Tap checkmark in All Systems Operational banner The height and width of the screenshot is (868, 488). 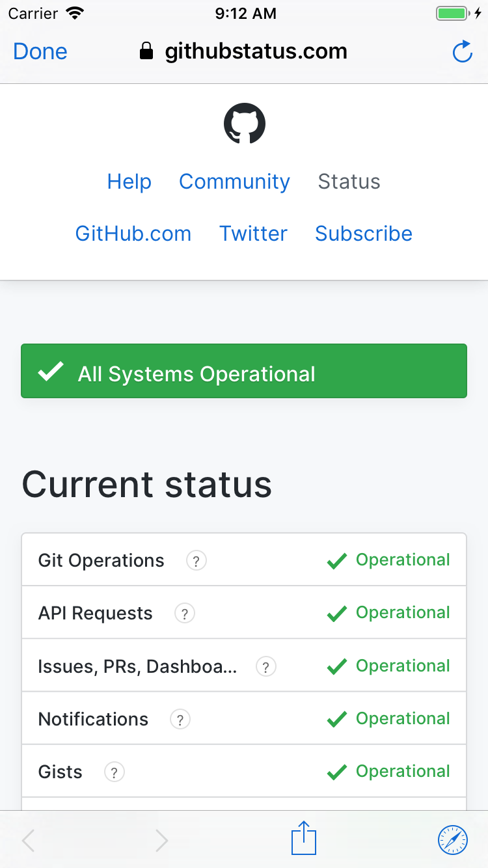point(51,372)
